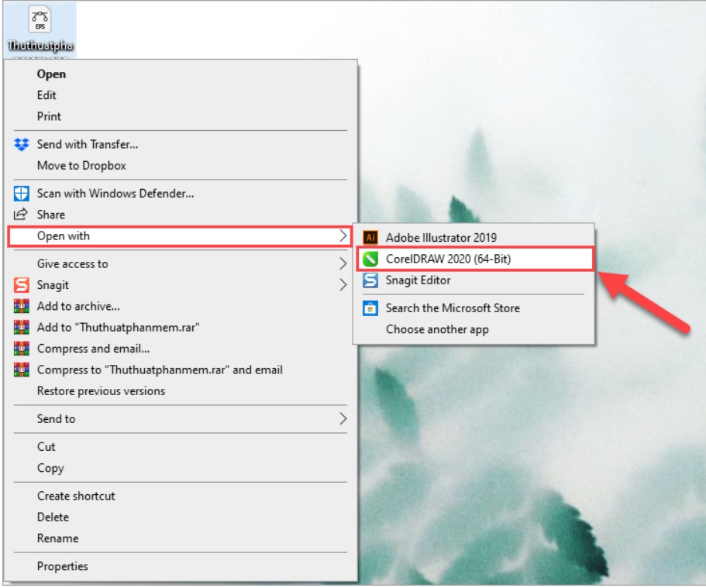
Task: Open with Snagit Editor
Action: pos(474,280)
